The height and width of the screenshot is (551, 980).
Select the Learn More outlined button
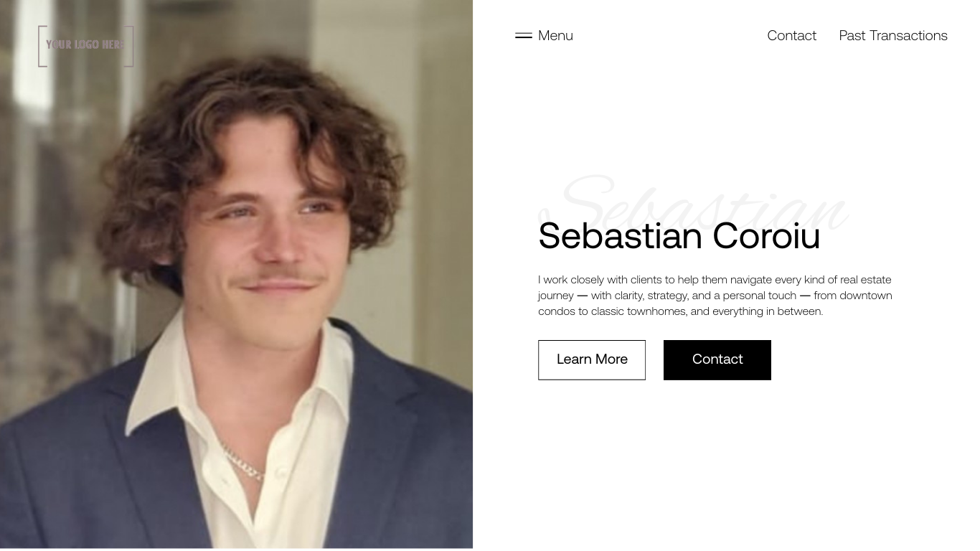(x=592, y=359)
